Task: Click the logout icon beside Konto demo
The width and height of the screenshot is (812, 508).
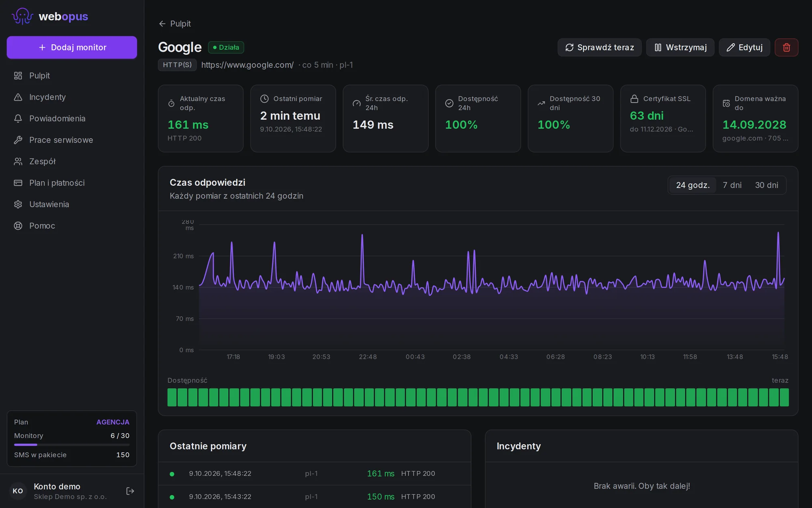Action: point(130,491)
